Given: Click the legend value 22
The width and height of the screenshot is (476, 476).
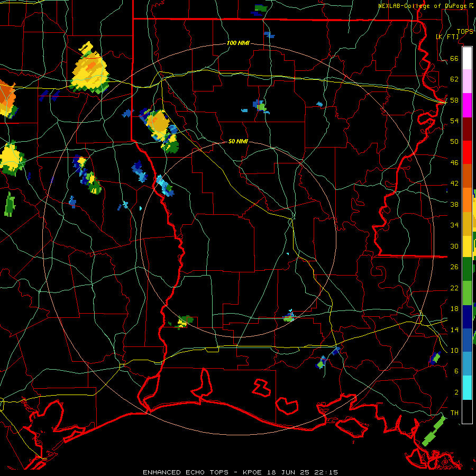Looking at the screenshot, I should [454, 288].
